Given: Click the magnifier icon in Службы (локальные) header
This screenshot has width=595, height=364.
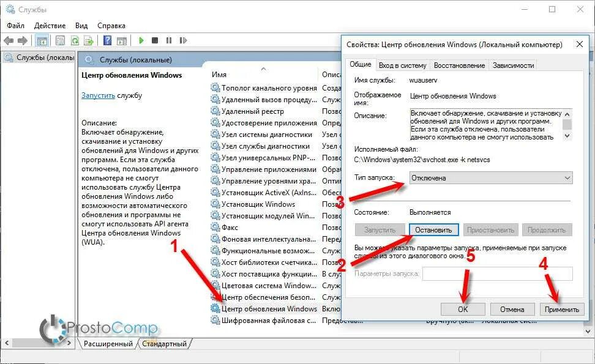Looking at the screenshot, I should click(89, 59).
